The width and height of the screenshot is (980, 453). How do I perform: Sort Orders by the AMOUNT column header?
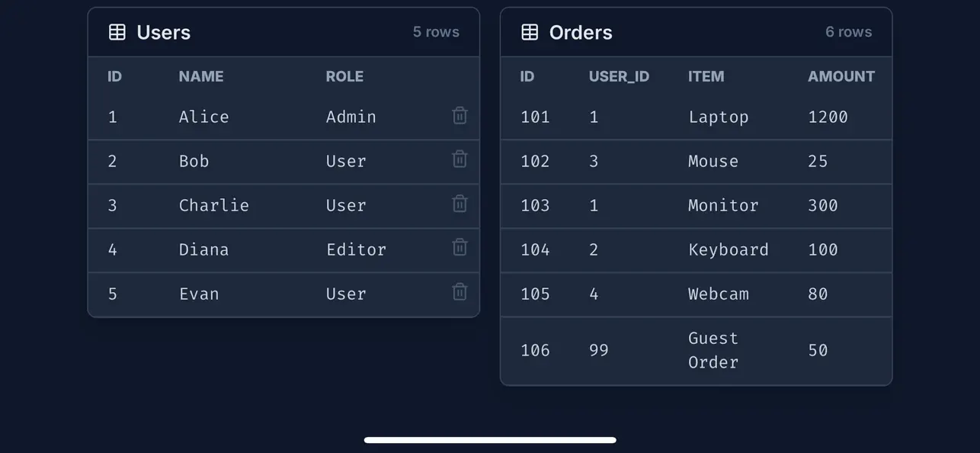point(841,76)
